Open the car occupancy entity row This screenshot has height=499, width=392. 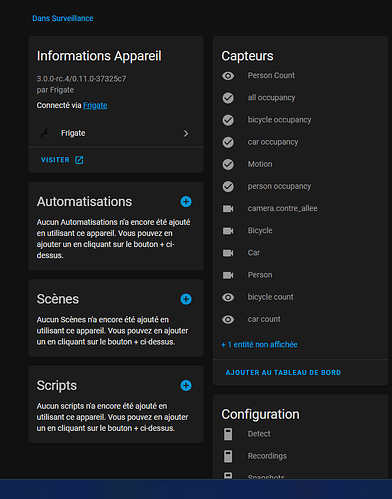(300, 142)
